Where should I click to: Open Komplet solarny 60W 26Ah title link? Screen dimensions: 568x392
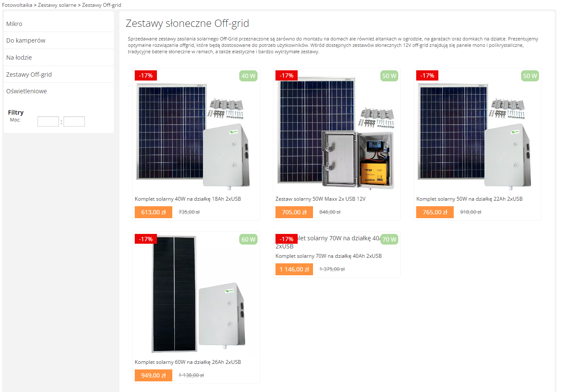coord(188,362)
